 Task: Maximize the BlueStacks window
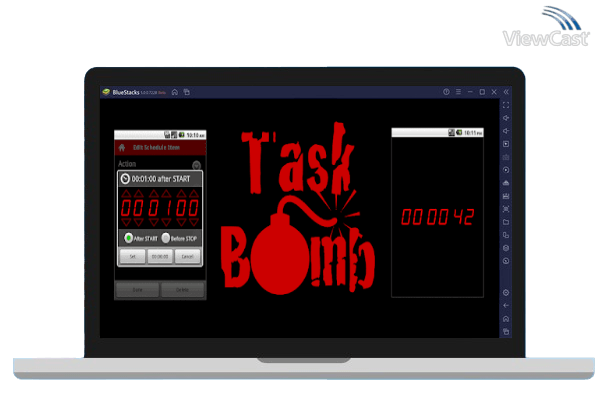pyautogui.click(x=482, y=92)
